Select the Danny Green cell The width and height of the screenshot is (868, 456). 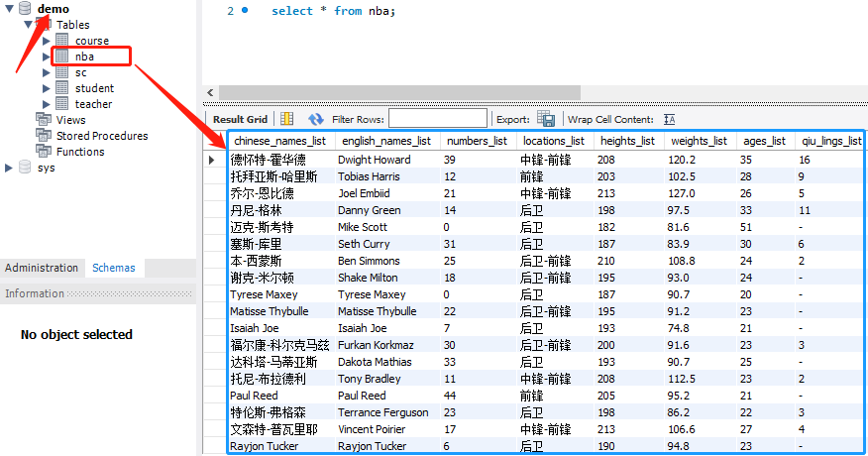386,210
